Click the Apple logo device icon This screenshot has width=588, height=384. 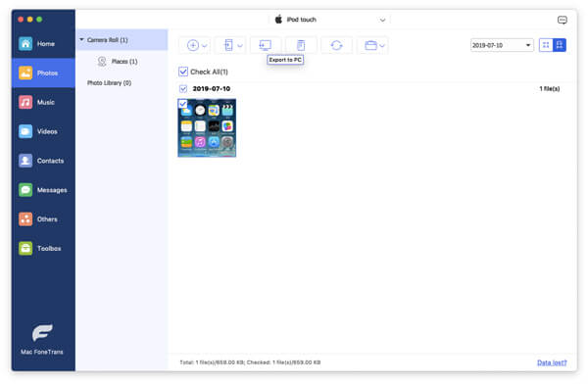[x=278, y=20]
